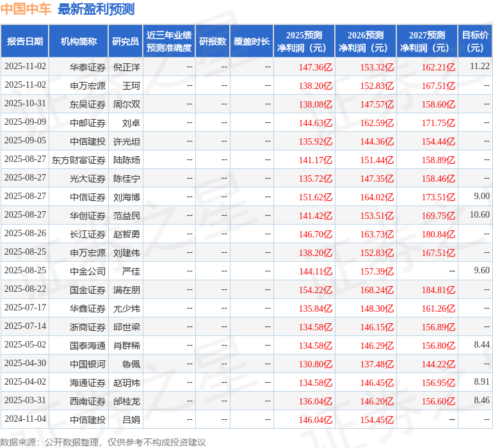
Task: Select the 2024-11-04 report date cell
Action: pos(25,420)
